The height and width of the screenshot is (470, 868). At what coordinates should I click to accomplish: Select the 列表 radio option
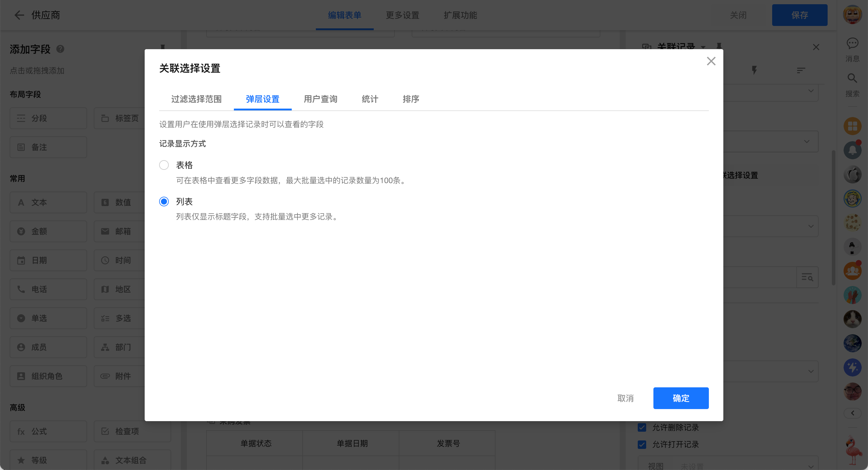(164, 202)
